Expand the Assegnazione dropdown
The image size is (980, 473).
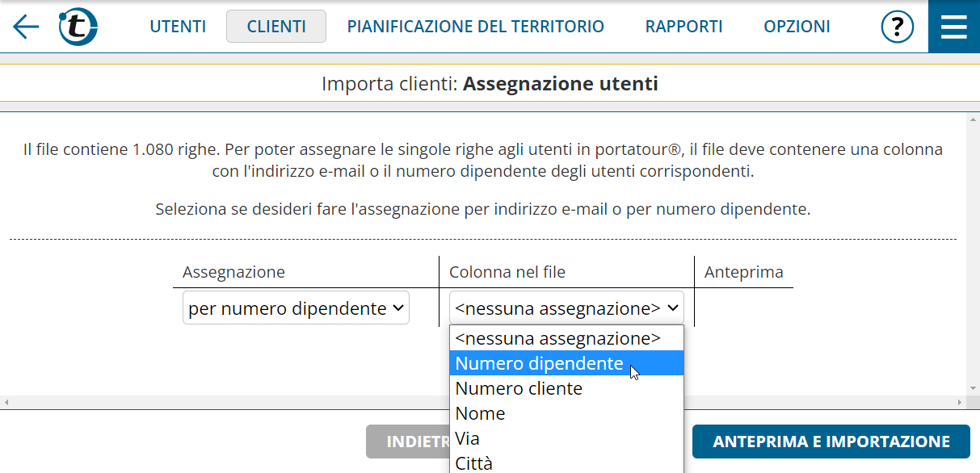coord(296,308)
